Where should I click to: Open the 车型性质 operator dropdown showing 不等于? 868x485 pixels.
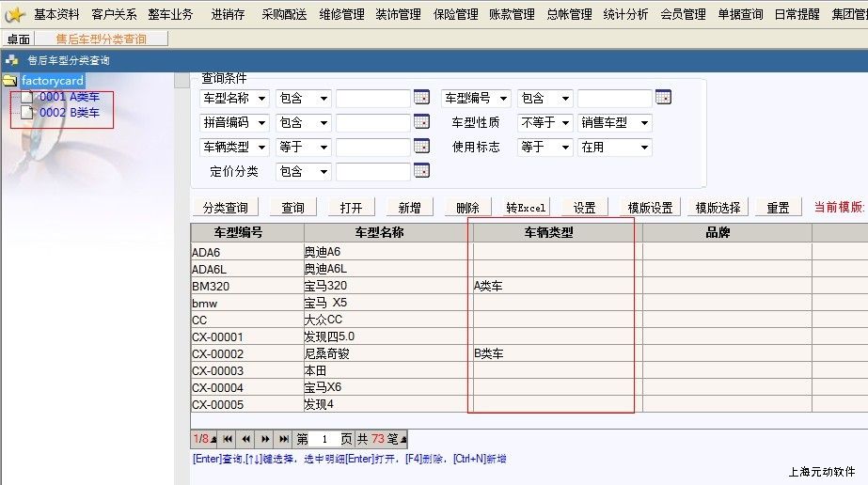pos(545,123)
